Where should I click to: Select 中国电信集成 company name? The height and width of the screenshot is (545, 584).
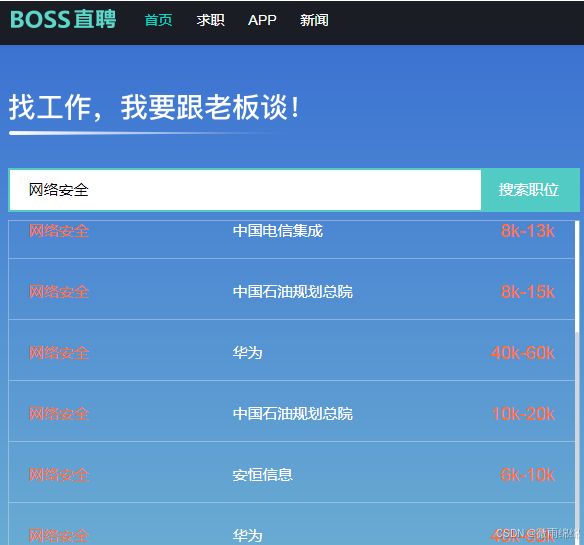pos(278,231)
